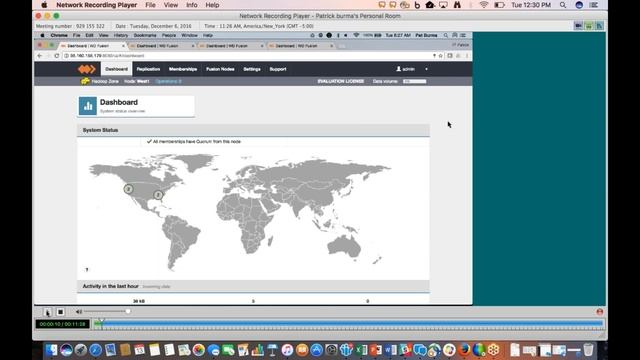Image resolution: width=640 pixels, height=360 pixels.
Task: Open the File menu
Action: (x=150, y=5)
